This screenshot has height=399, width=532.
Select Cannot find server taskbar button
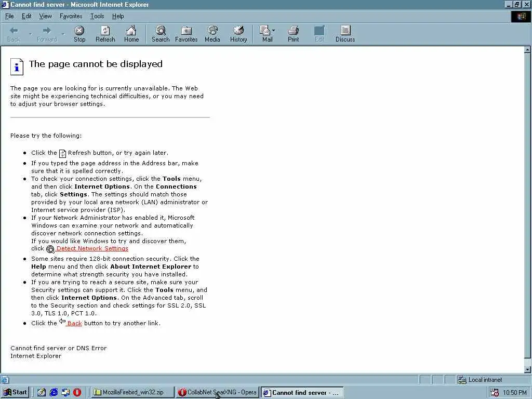click(x=302, y=392)
